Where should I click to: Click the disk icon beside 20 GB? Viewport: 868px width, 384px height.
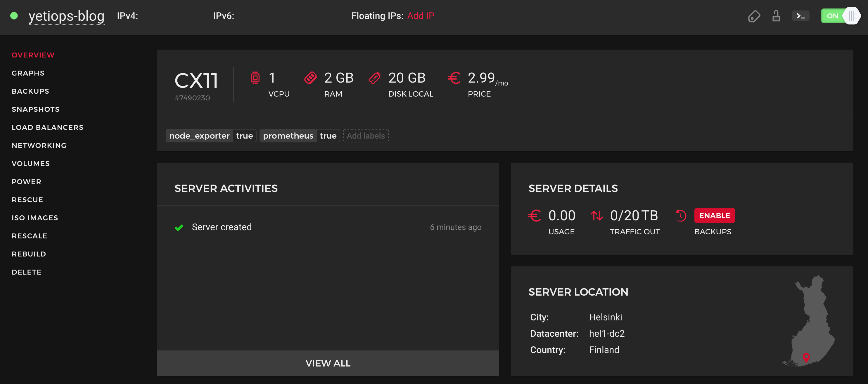[374, 78]
